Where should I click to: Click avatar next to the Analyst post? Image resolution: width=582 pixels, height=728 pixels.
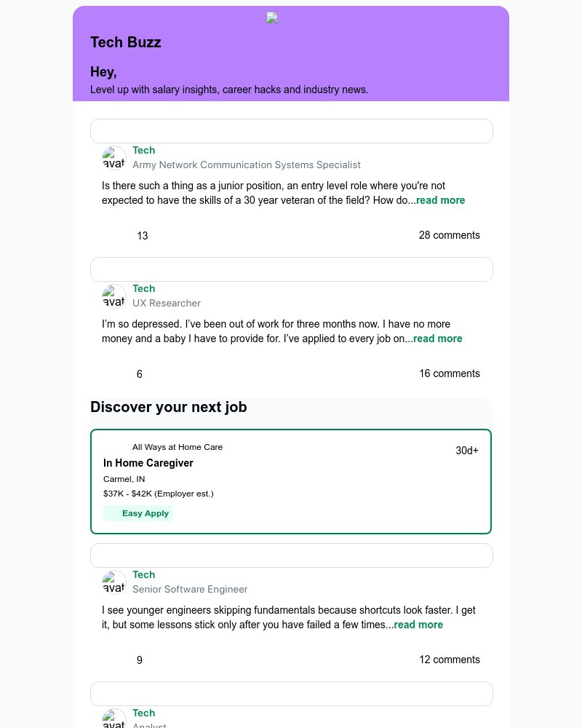pyautogui.click(x=113, y=719)
